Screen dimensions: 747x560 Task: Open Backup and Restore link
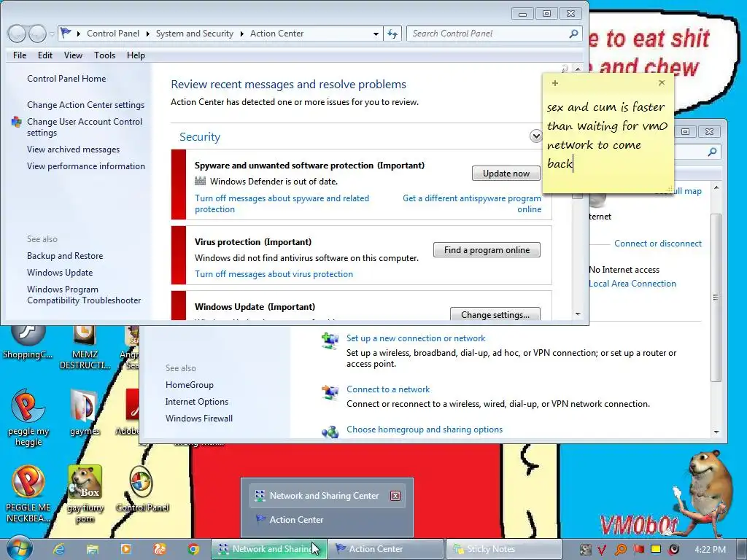[65, 256]
